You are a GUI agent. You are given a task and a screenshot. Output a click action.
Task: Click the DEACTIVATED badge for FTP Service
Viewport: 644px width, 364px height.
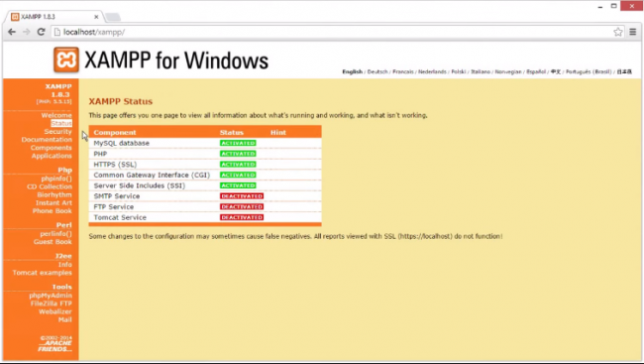(x=242, y=207)
